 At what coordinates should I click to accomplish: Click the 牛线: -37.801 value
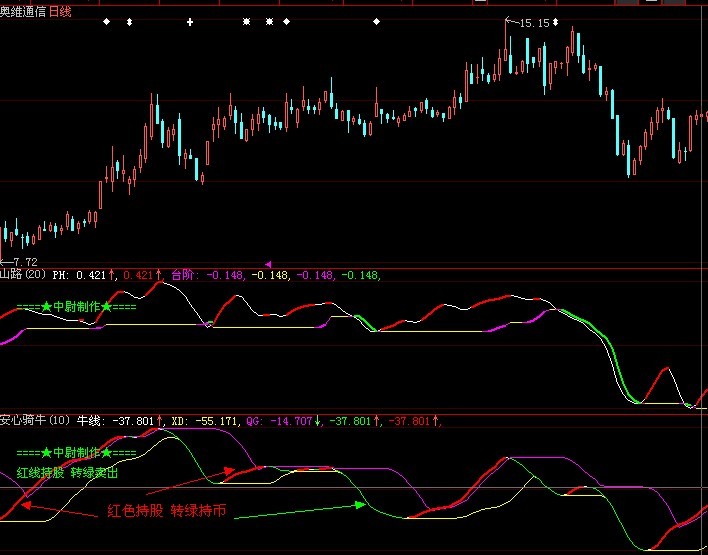tap(115, 421)
